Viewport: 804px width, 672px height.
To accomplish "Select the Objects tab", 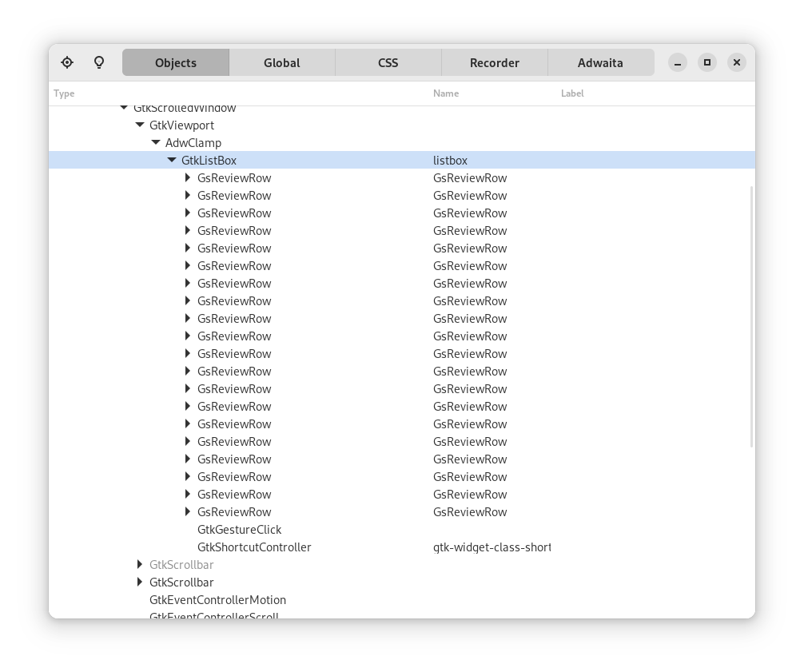I will (x=176, y=62).
